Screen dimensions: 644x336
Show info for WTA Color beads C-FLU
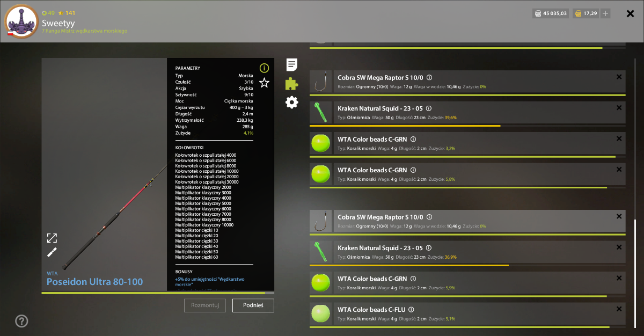411,310
